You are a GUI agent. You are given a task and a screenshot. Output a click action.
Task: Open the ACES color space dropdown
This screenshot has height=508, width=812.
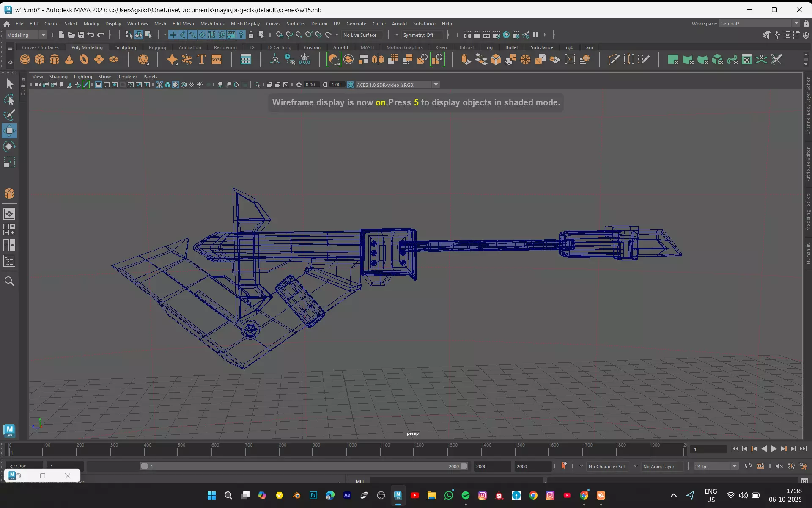click(397, 85)
